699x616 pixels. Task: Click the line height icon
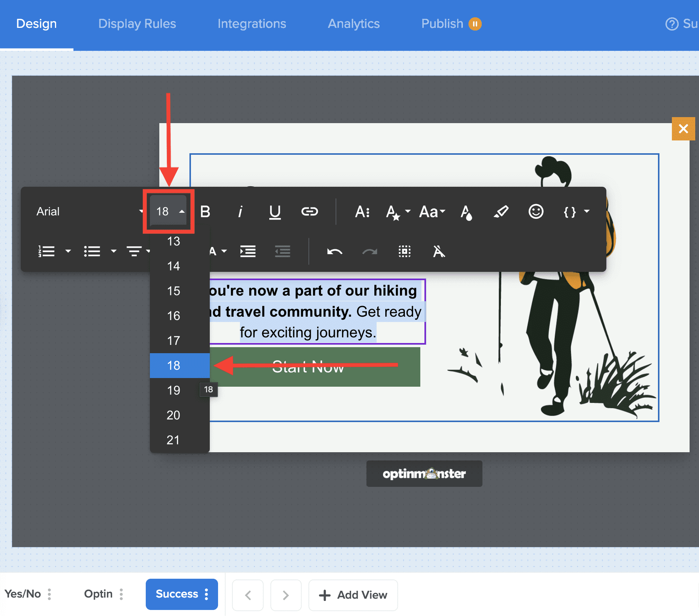tap(362, 212)
